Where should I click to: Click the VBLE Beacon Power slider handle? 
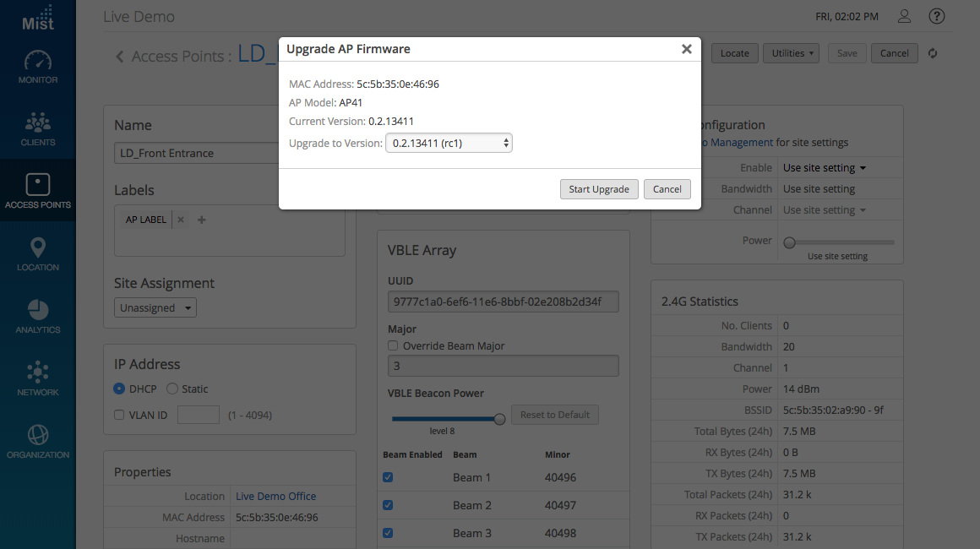click(x=499, y=418)
